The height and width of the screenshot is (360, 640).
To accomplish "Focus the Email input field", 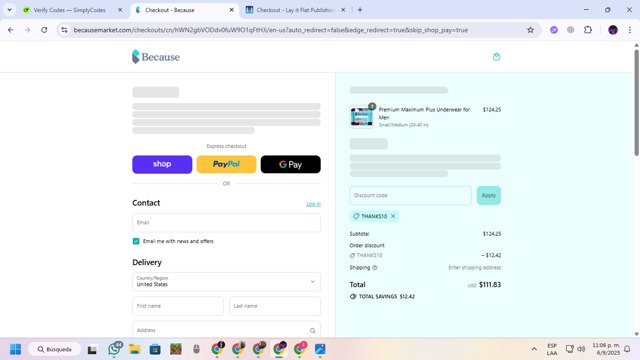I will [226, 222].
